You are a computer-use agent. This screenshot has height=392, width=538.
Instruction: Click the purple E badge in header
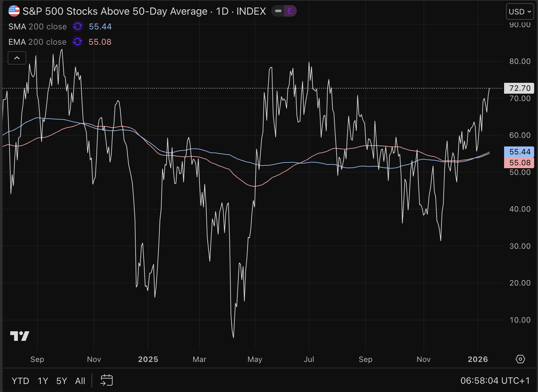click(290, 11)
